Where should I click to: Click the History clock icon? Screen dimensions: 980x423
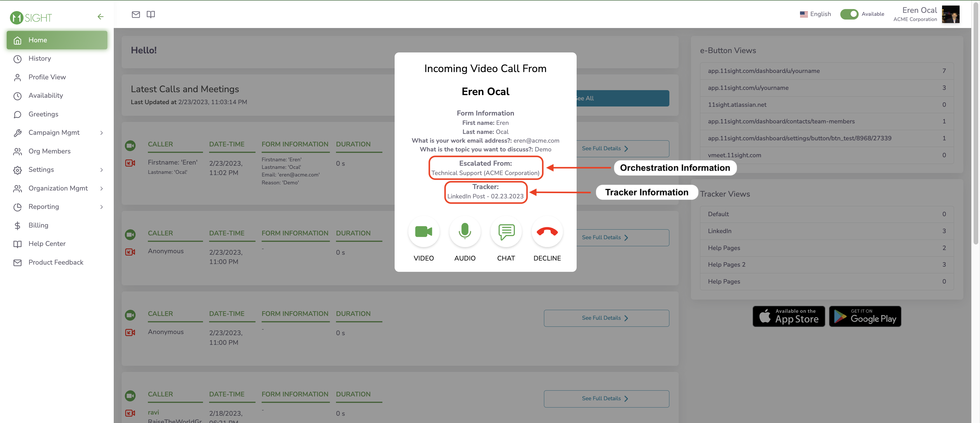pos(17,59)
